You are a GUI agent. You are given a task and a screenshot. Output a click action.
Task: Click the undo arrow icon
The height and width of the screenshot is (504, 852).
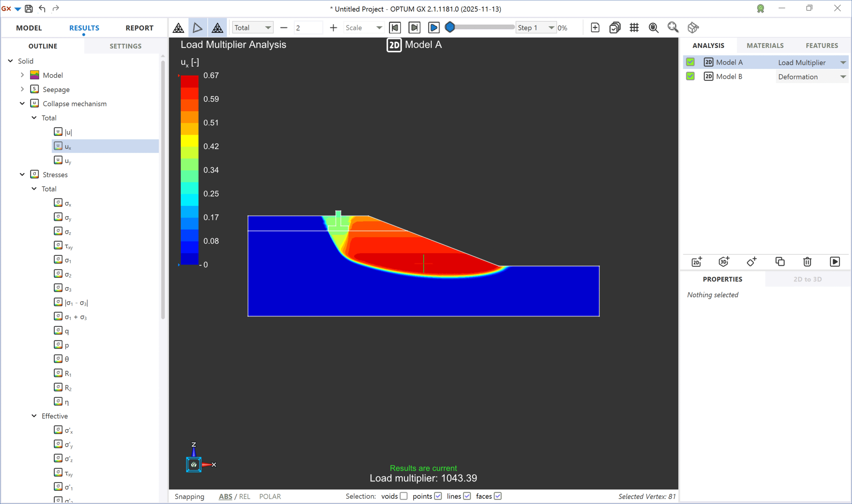(x=42, y=9)
